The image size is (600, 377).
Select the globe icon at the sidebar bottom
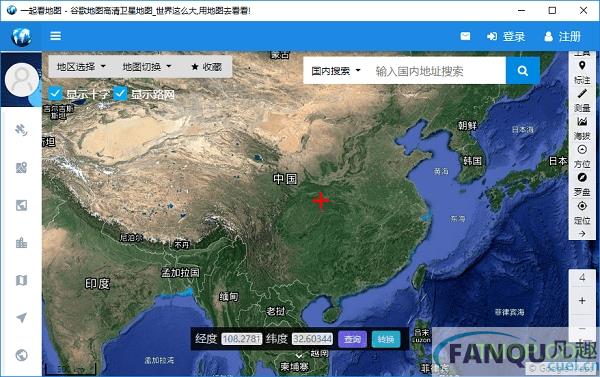(x=21, y=355)
